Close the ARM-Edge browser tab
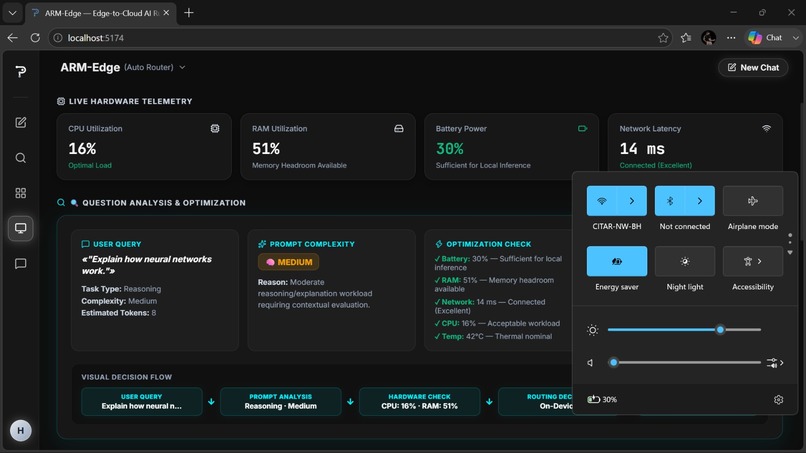The height and width of the screenshot is (453, 806). (166, 13)
